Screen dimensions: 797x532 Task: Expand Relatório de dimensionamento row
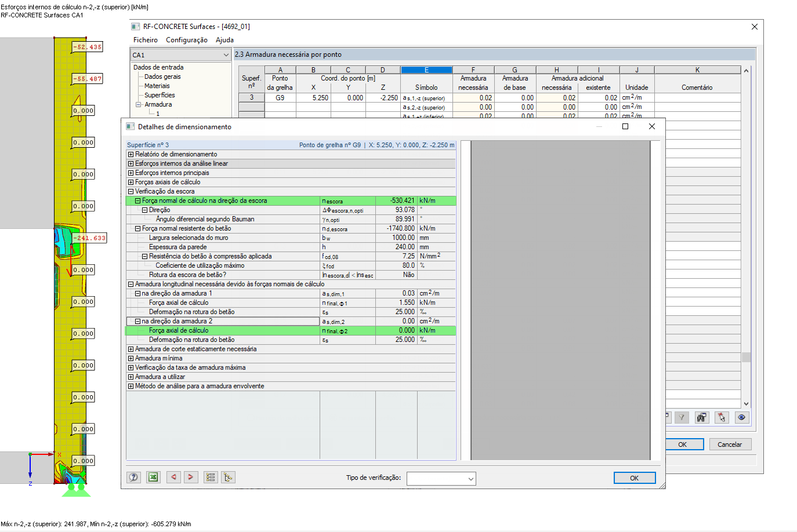click(131, 155)
